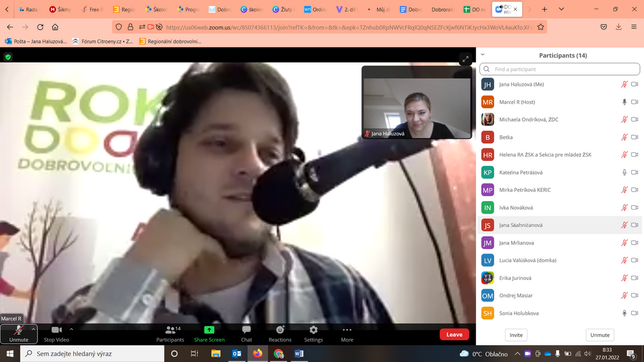Click muted mic icon for Betka
644x362 pixels.
(624, 137)
